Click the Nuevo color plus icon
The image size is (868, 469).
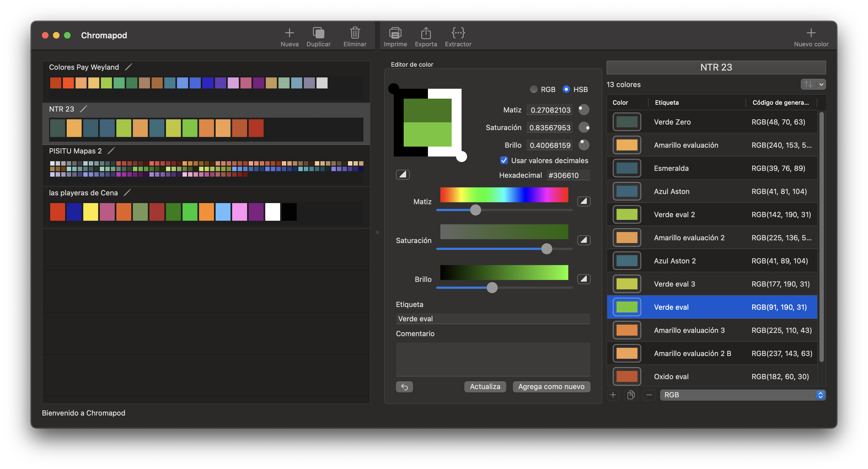(811, 33)
